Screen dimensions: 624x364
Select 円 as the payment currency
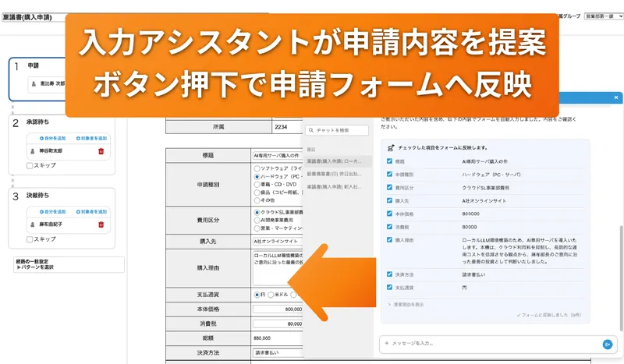257,295
